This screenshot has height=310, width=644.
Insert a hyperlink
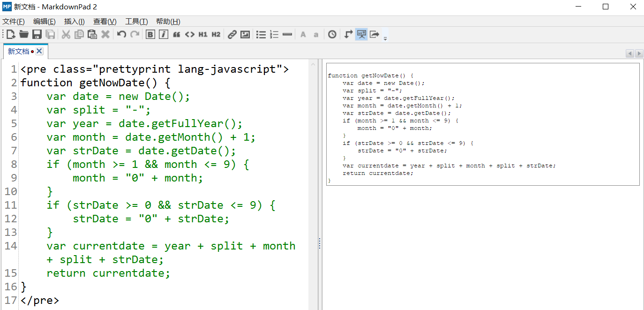[232, 34]
